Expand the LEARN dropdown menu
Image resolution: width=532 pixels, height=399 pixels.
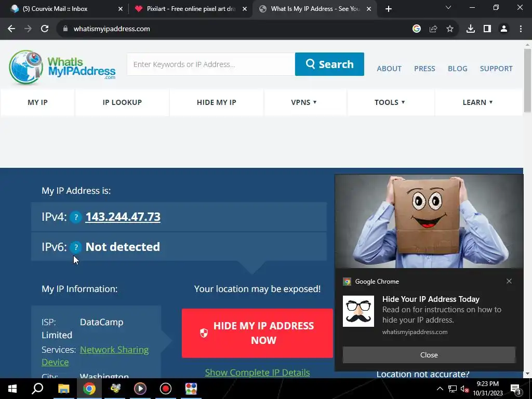coord(478,102)
